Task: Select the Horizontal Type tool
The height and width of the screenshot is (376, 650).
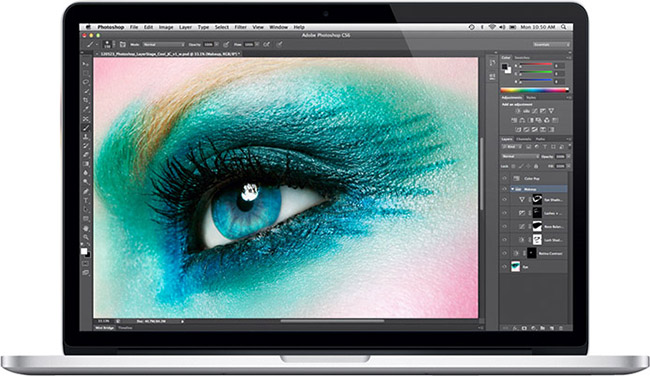Action: click(x=85, y=201)
